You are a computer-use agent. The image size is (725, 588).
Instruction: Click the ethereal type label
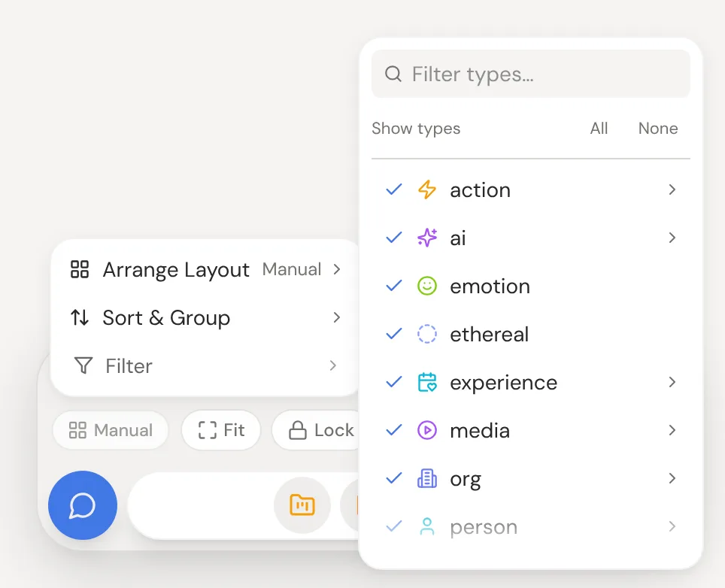pyautogui.click(x=489, y=334)
